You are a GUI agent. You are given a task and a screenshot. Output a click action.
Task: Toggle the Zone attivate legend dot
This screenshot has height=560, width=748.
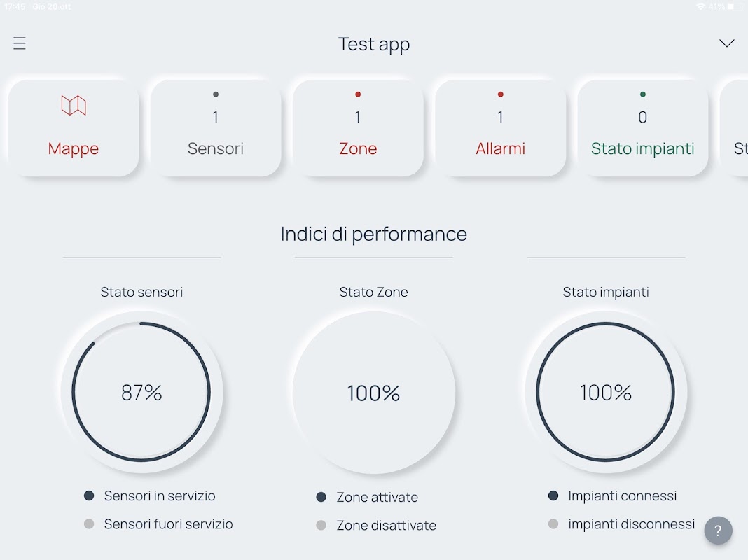321,497
